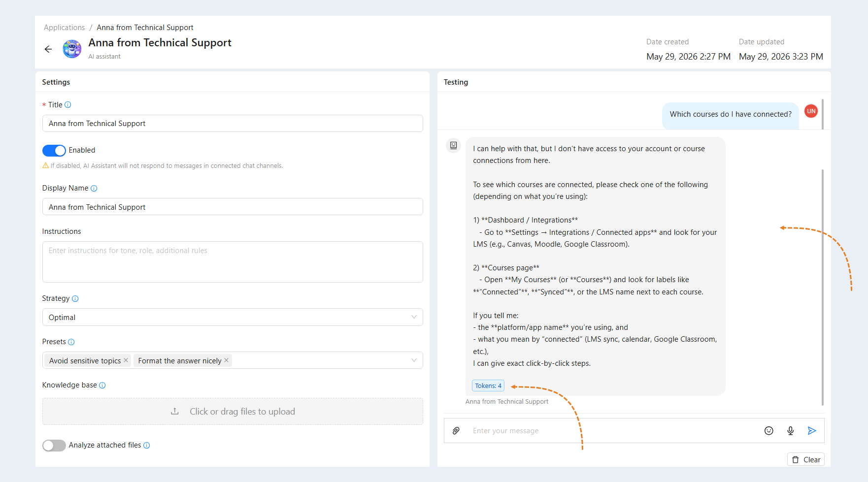Image resolution: width=868 pixels, height=482 pixels.
Task: Click the Tokens: 4 badge
Action: coord(488,386)
